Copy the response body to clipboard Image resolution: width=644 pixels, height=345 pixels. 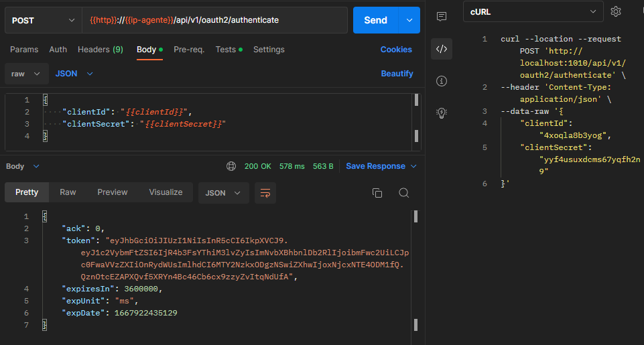pos(377,193)
